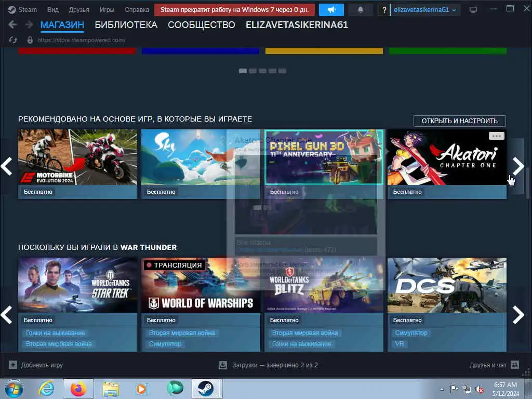Click Гонки на выживание tag under Blitz
The width and height of the screenshot is (532, 399).
pos(302,344)
